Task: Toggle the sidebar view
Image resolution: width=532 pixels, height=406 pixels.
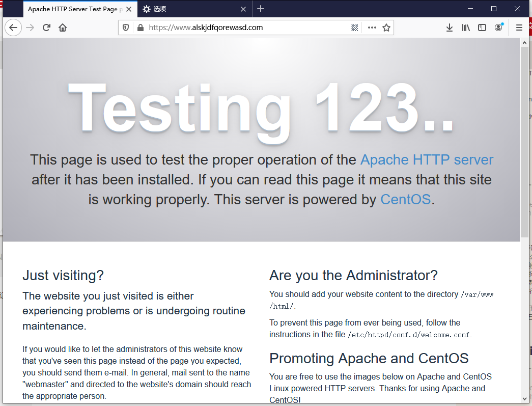Action: tap(482, 28)
